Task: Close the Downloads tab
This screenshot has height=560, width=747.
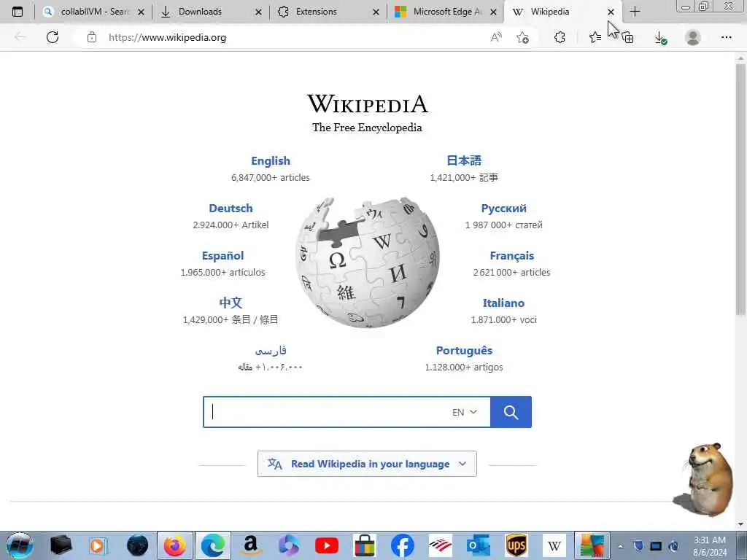Action: pos(258,12)
